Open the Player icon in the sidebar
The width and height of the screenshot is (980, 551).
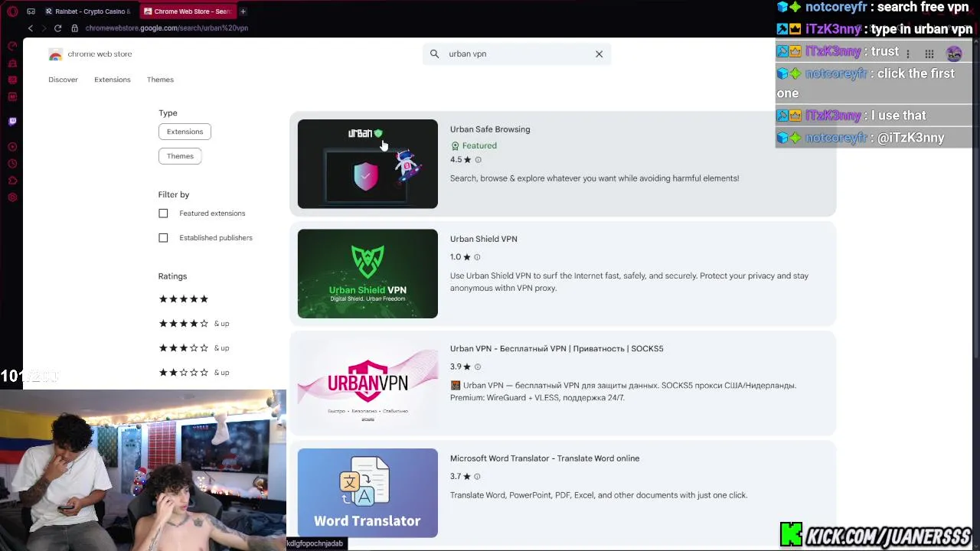(12, 147)
